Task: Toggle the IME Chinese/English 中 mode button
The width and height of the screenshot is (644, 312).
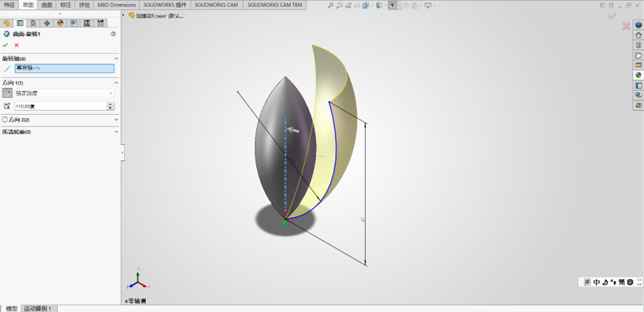Action: [596, 282]
